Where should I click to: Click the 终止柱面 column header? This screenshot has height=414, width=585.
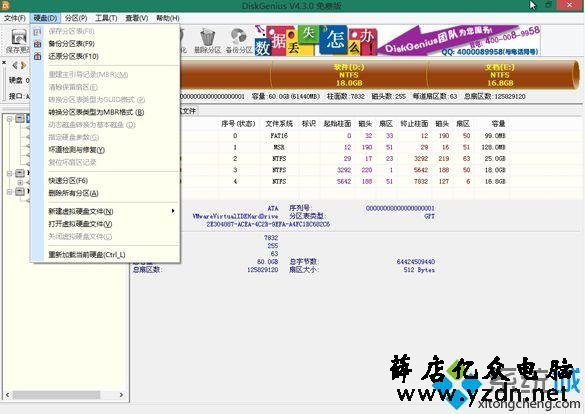coord(414,123)
